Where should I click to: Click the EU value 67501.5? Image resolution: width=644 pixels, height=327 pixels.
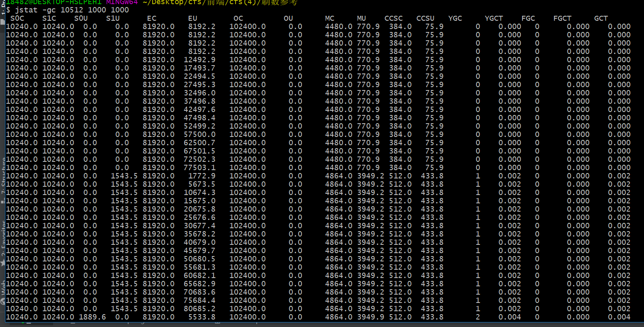coord(200,151)
